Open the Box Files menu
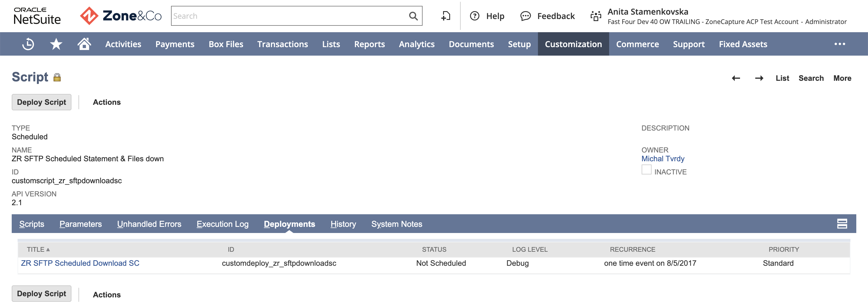 tap(226, 44)
